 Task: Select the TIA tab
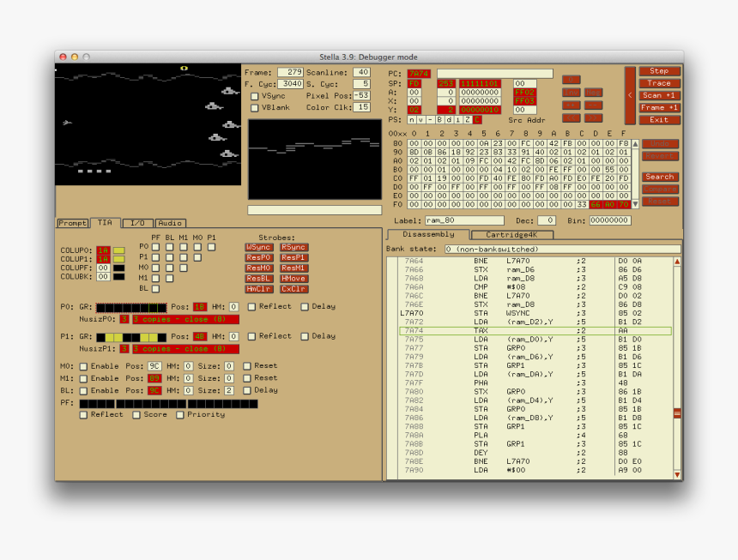105,222
